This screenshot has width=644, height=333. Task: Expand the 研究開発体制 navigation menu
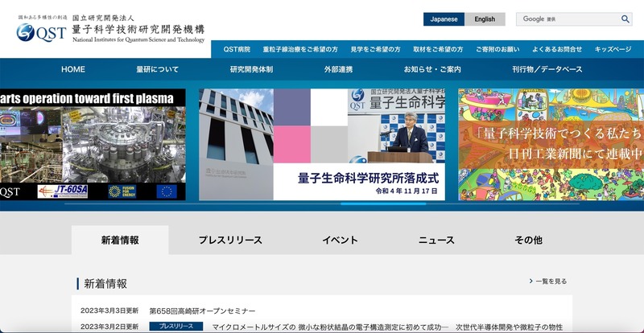[x=251, y=70]
